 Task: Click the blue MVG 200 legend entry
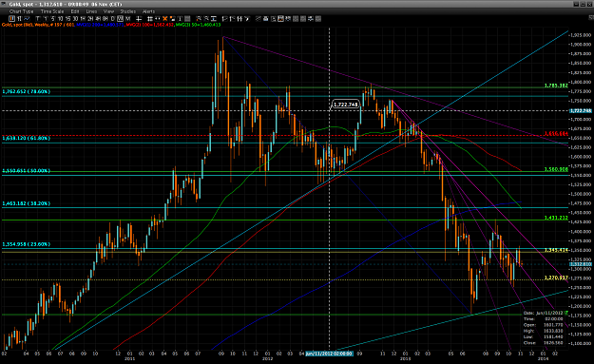[x=100, y=25]
